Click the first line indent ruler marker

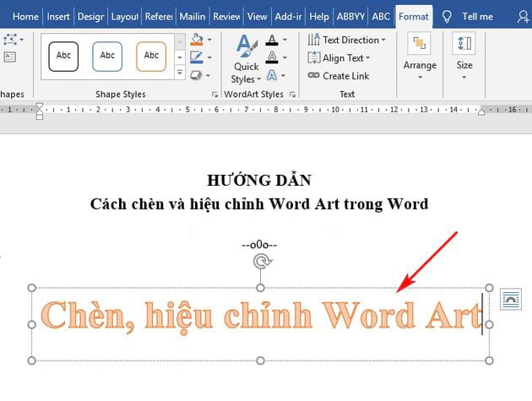pos(40,106)
